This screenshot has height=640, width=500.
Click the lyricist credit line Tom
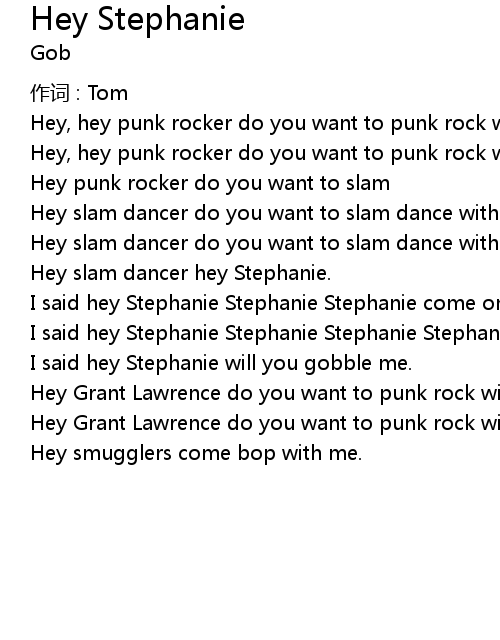click(x=79, y=93)
